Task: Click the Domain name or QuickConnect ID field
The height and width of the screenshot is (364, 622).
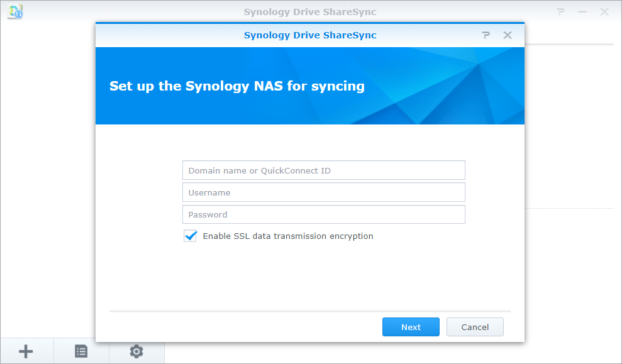Action: click(x=323, y=170)
